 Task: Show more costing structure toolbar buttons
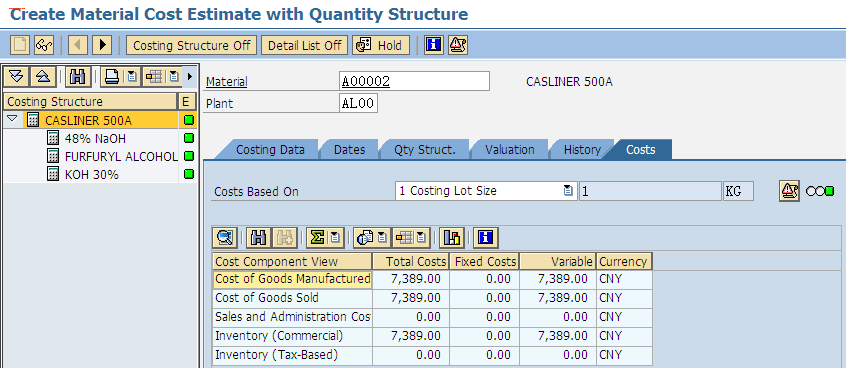[189, 77]
